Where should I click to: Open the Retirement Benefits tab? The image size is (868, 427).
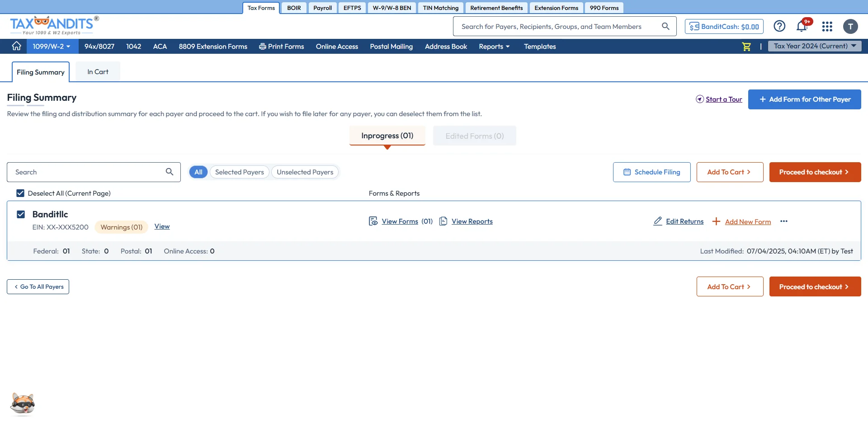coord(496,8)
